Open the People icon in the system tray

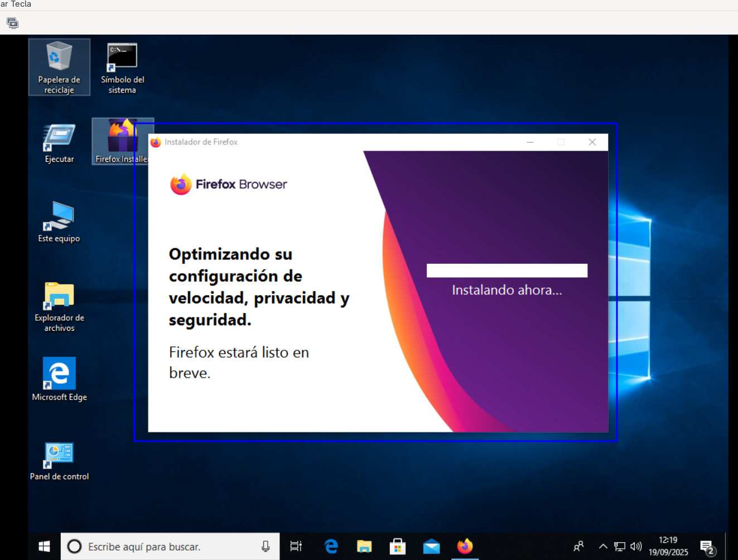[x=579, y=547]
